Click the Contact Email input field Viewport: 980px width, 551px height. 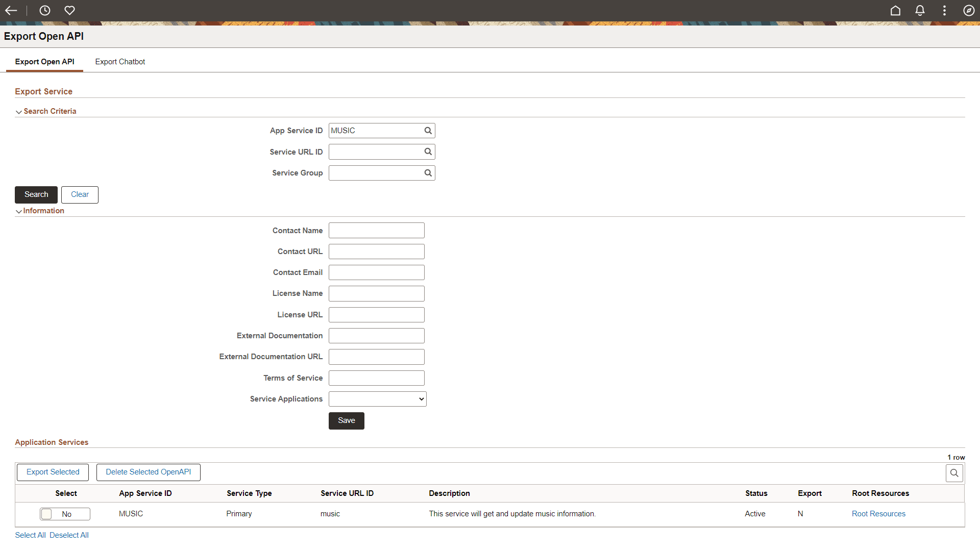(x=376, y=272)
